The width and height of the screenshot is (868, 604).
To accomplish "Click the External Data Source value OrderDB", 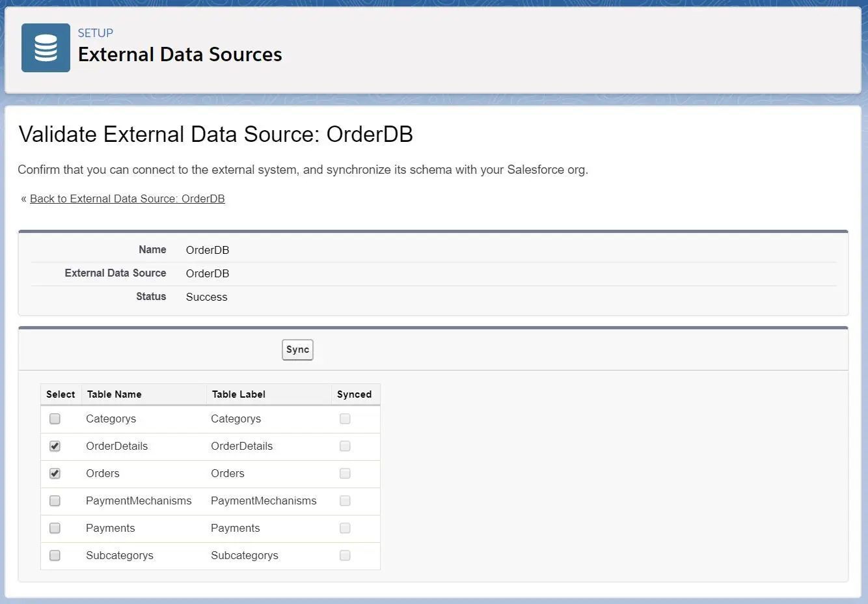I will pyautogui.click(x=208, y=273).
